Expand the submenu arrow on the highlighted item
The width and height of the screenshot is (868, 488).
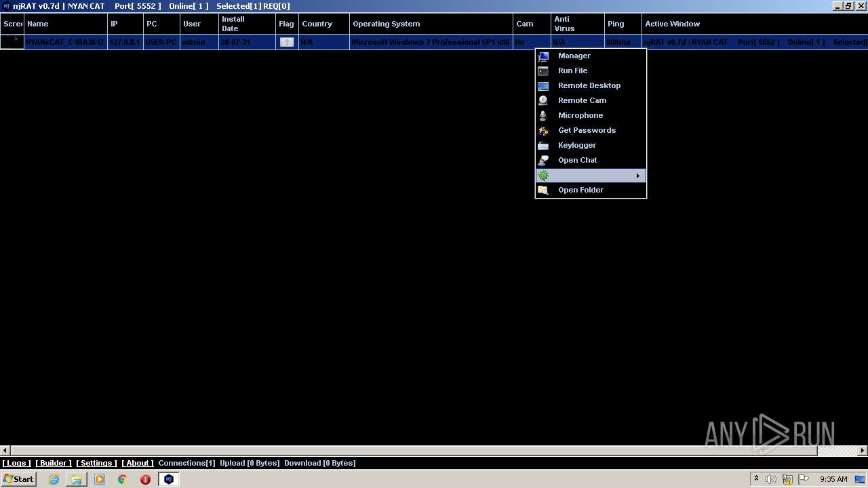637,176
